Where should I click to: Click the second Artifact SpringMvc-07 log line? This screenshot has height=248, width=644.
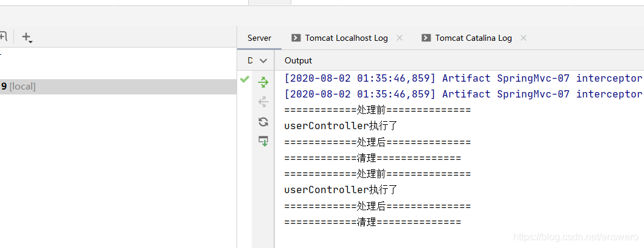coord(464,94)
